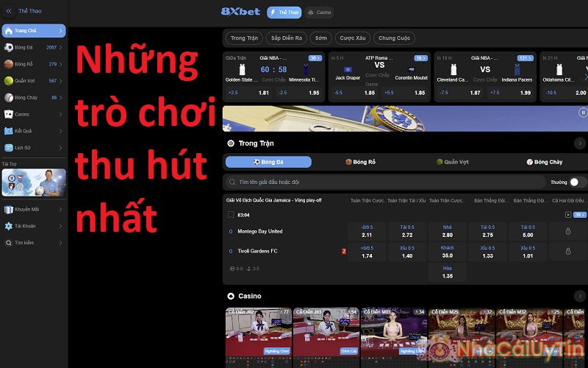Click the Khuyến Mãi gift sidebar icon
588x368 pixels.
tap(9, 210)
